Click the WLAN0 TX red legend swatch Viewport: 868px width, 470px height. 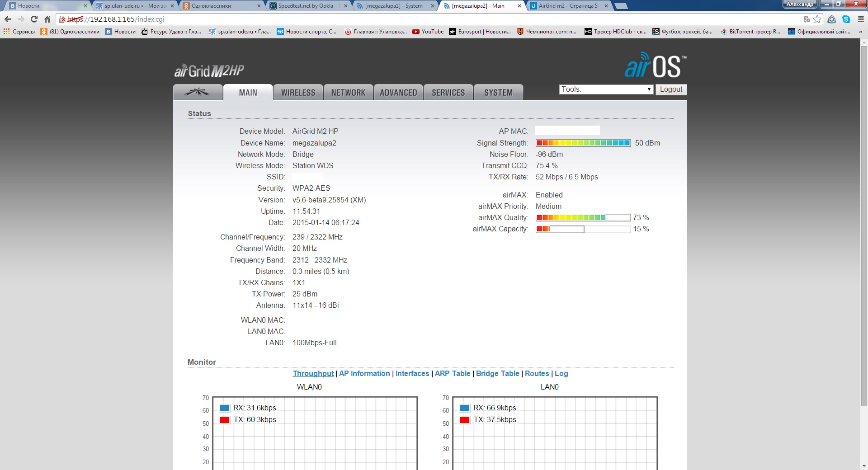point(225,420)
